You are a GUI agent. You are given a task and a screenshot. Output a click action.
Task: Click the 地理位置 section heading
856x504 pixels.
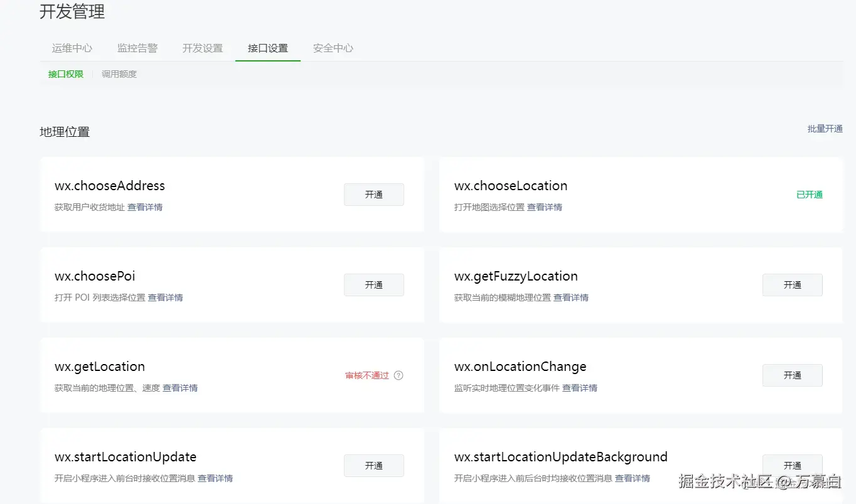tap(65, 132)
